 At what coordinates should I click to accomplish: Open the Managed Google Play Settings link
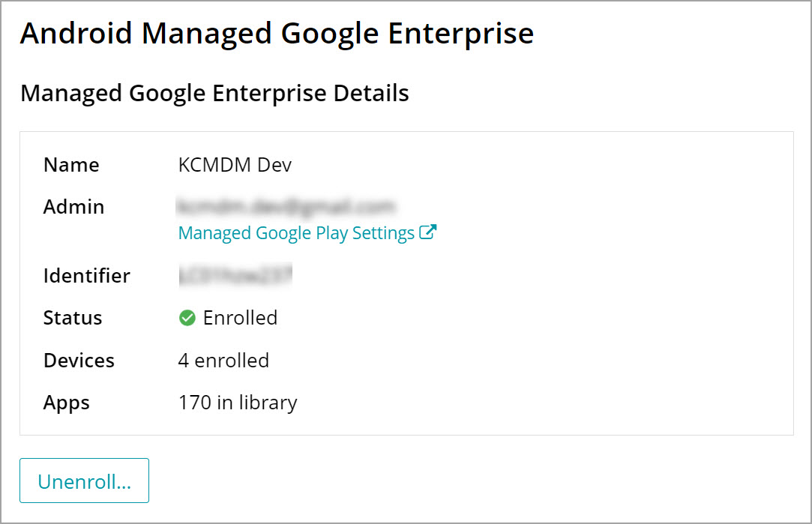point(296,233)
